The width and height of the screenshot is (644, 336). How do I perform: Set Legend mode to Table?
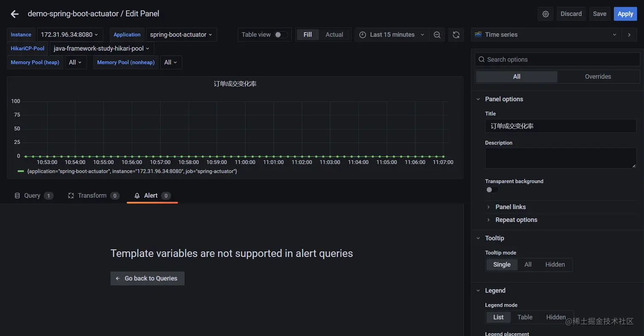click(525, 317)
